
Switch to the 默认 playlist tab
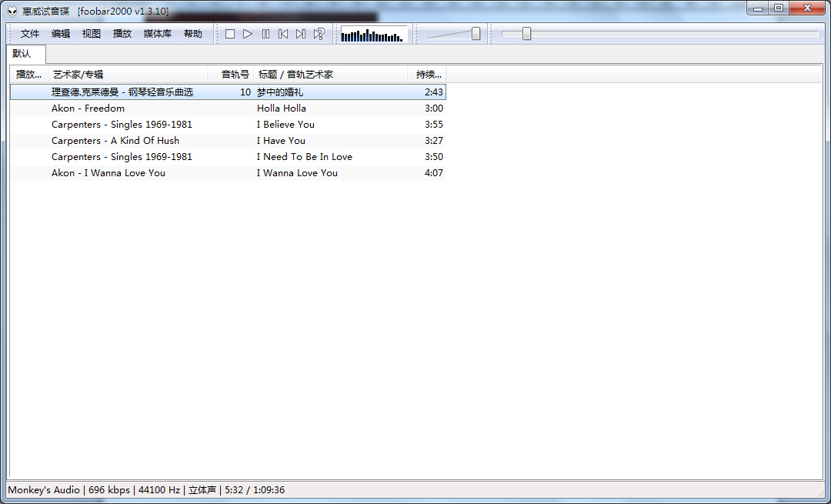(x=22, y=54)
